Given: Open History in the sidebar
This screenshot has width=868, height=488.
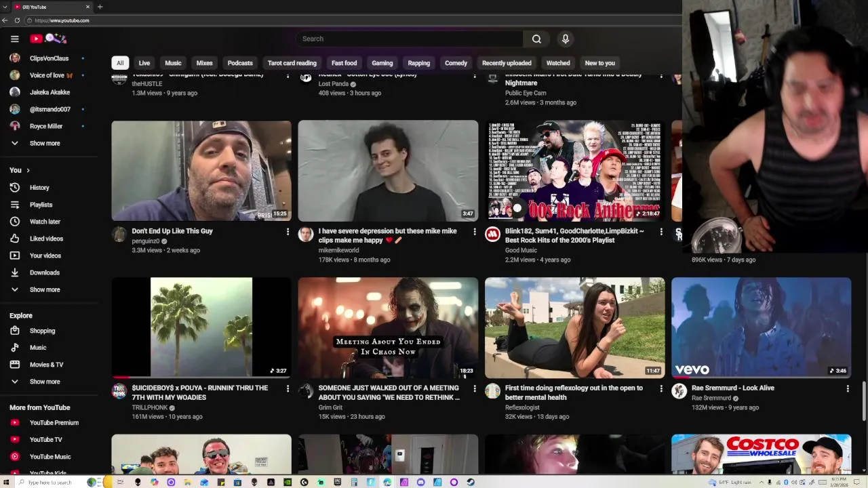Looking at the screenshot, I should pyautogui.click(x=39, y=188).
